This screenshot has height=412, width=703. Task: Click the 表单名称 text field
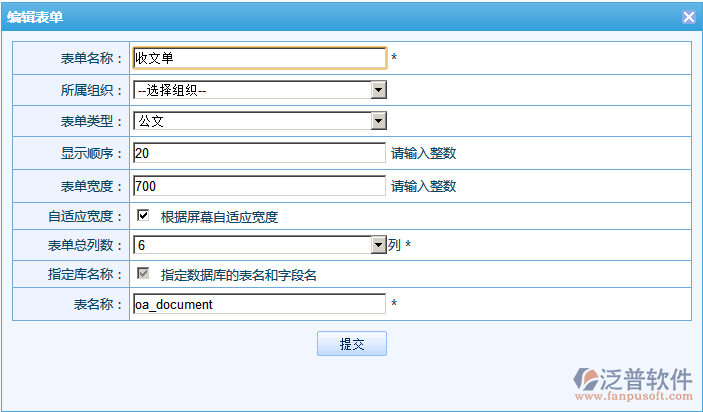coord(259,58)
